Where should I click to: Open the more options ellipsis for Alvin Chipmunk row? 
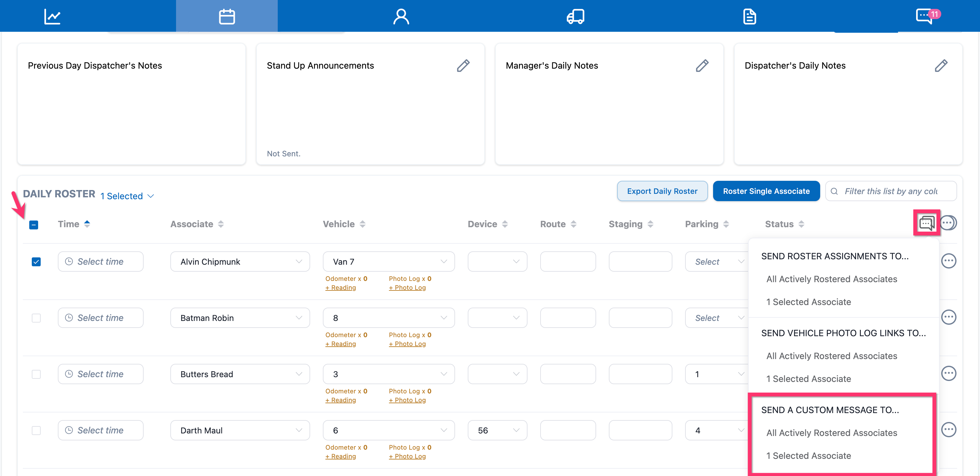949,261
